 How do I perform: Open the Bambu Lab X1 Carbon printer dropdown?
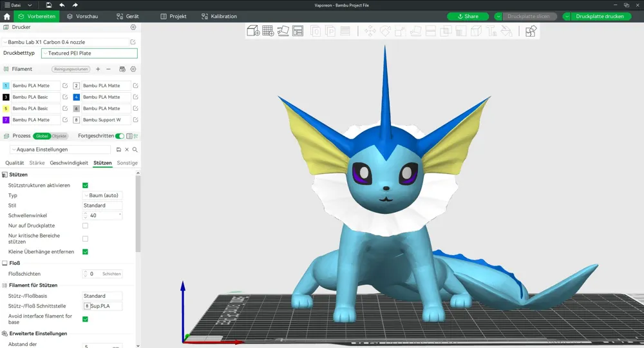pos(66,42)
